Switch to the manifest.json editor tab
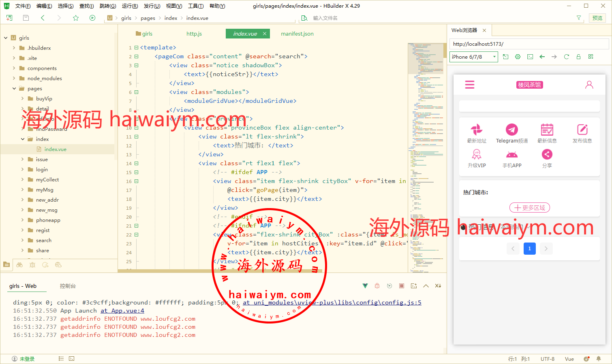Viewport: 612px width, 364px height. [297, 34]
